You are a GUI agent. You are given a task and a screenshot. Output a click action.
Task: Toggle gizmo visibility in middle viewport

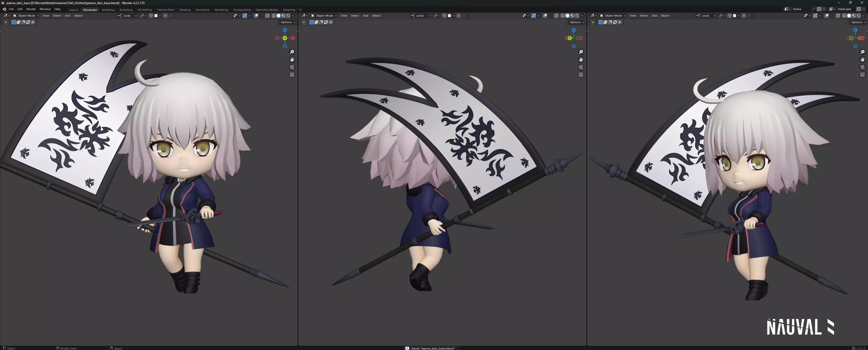pyautogui.click(x=534, y=16)
